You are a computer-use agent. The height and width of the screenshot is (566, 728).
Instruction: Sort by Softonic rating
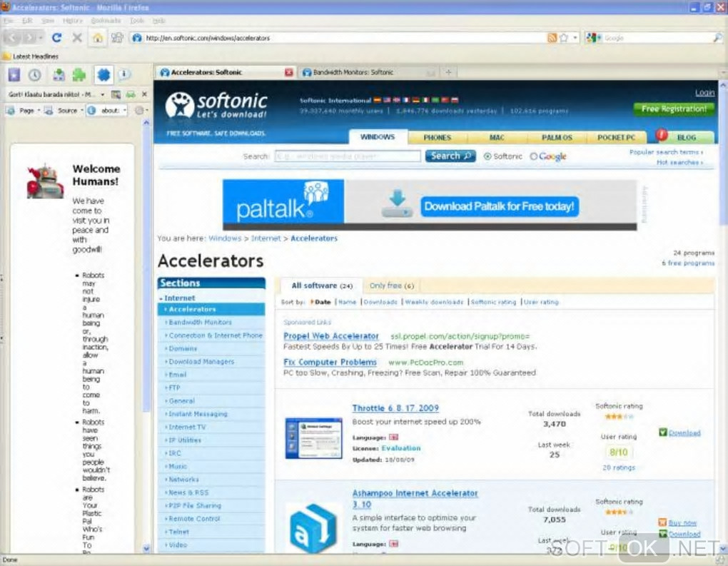tap(493, 302)
